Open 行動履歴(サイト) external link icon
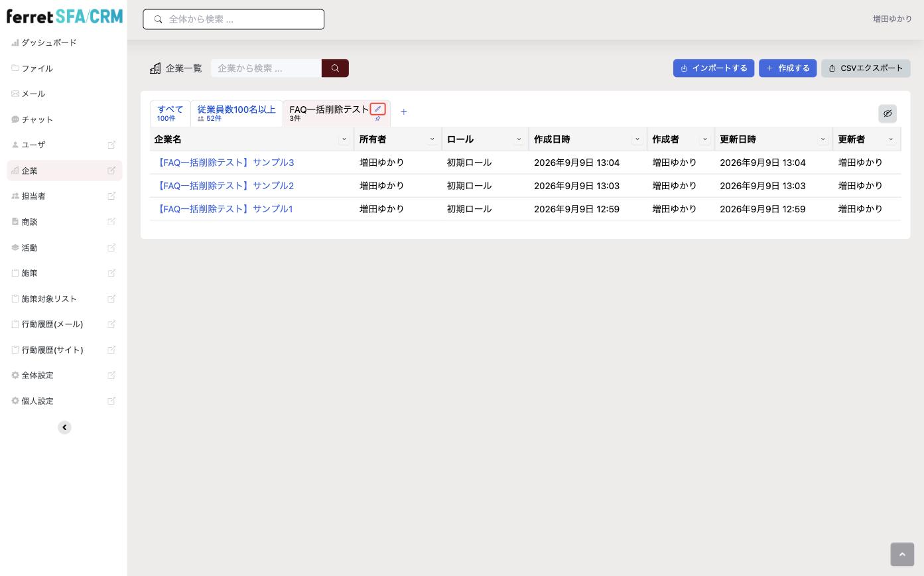 coord(111,350)
